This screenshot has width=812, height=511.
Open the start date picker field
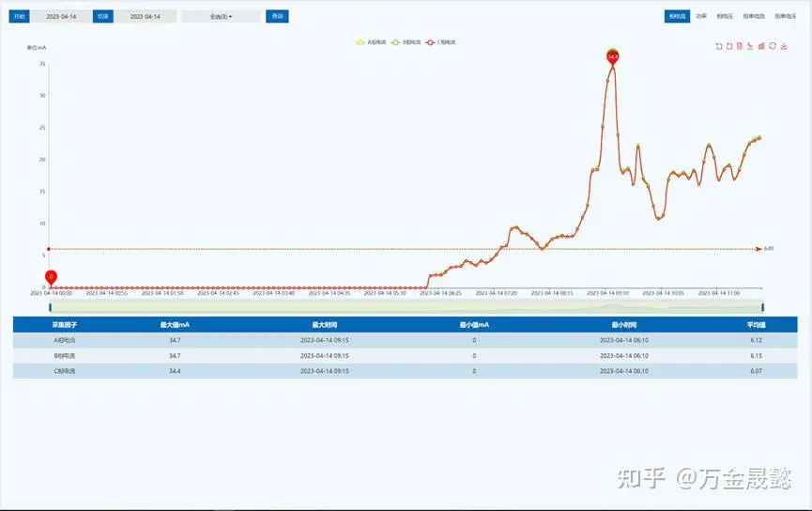point(61,17)
